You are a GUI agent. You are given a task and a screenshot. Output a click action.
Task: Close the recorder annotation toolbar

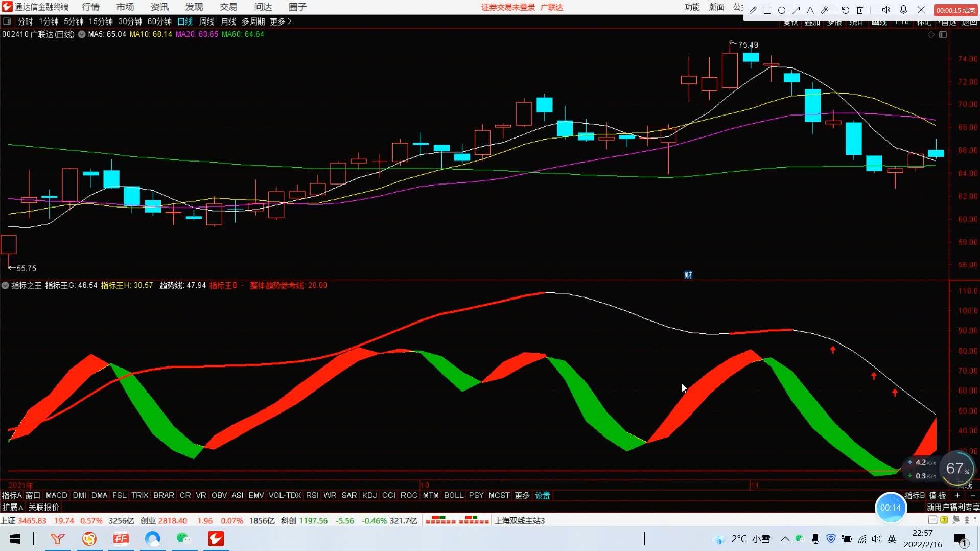[921, 10]
